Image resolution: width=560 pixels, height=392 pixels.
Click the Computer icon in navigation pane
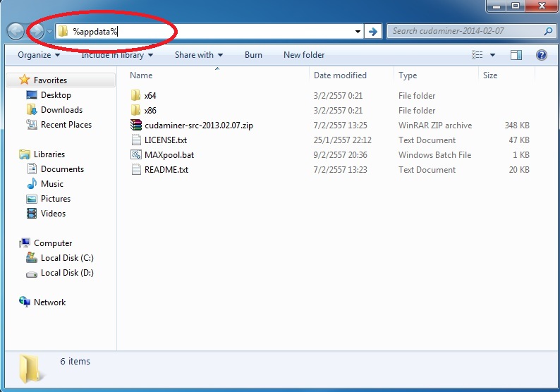click(x=25, y=243)
